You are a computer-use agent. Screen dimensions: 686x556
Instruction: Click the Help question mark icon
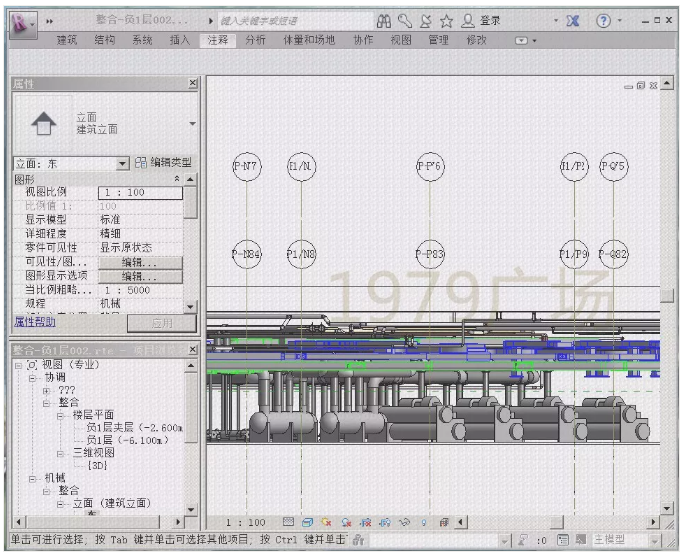coord(603,21)
